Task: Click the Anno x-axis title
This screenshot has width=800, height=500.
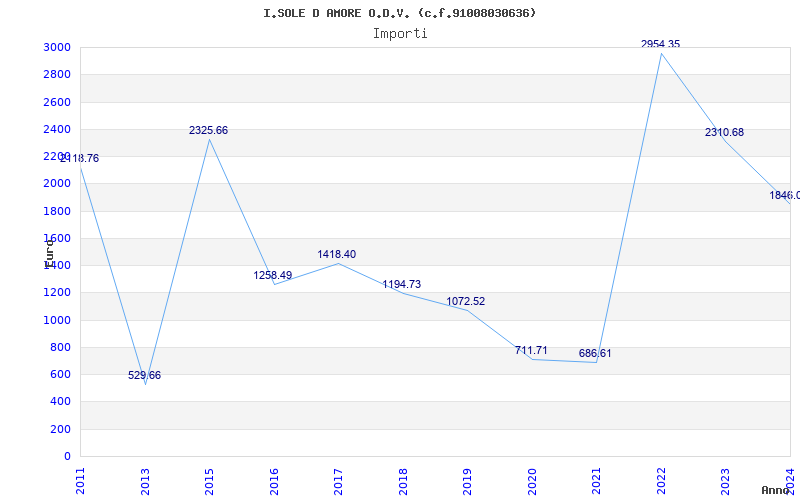Action: coord(775,490)
